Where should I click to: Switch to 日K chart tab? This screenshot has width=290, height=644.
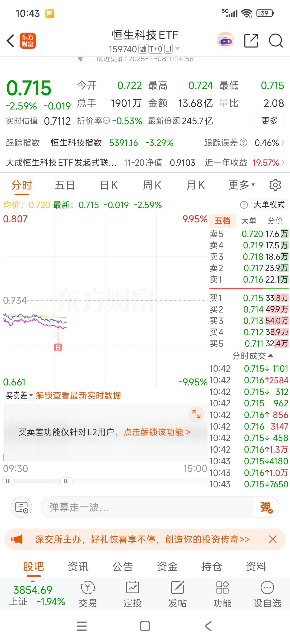[x=109, y=185]
